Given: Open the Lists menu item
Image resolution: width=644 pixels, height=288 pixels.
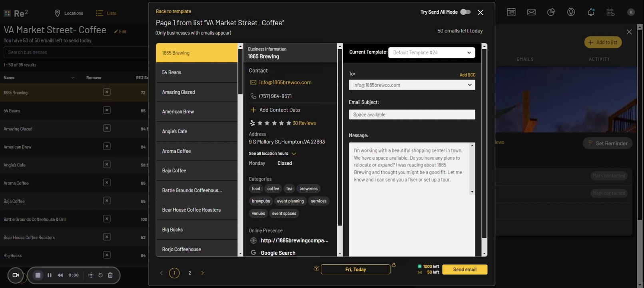Looking at the screenshot, I should click(x=106, y=13).
